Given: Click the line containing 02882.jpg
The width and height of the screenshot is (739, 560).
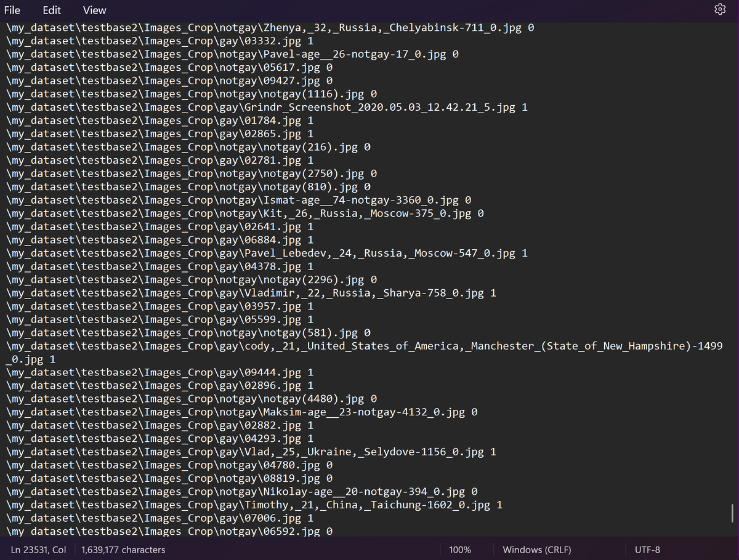Looking at the screenshot, I should (160, 425).
